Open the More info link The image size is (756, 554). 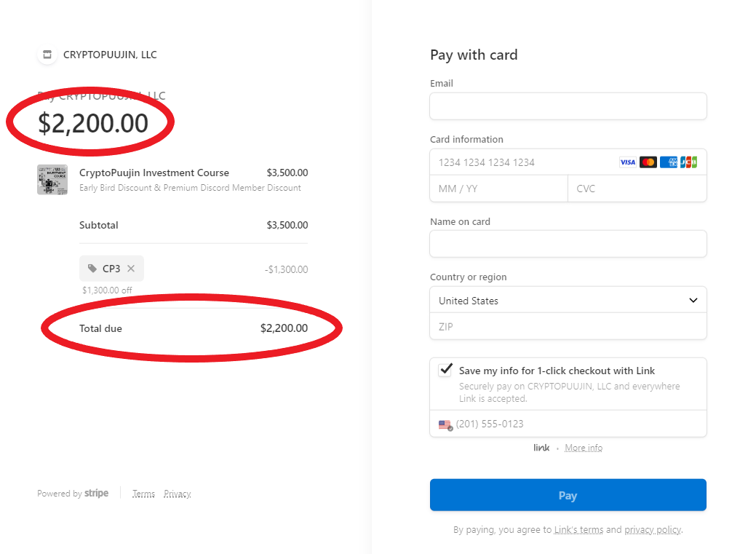pyautogui.click(x=584, y=448)
